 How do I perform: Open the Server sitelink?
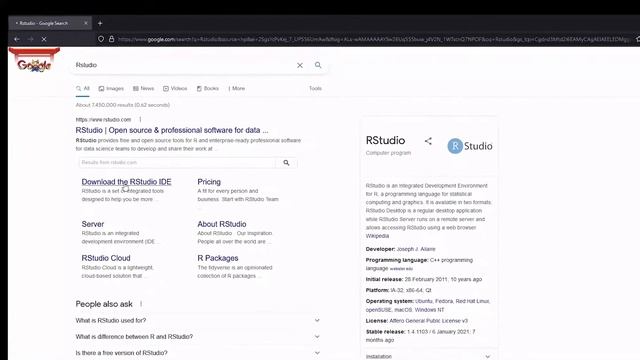(93, 224)
